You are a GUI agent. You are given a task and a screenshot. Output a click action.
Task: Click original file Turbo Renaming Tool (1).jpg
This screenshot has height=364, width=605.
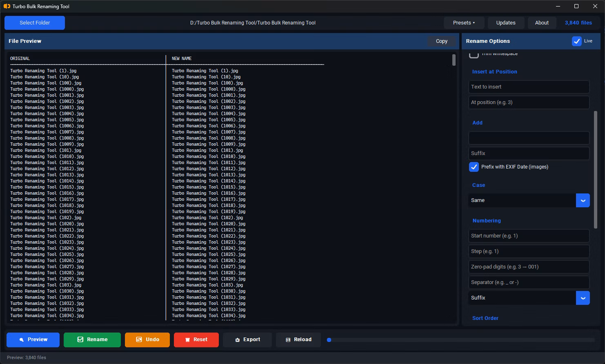pyautogui.click(x=43, y=71)
